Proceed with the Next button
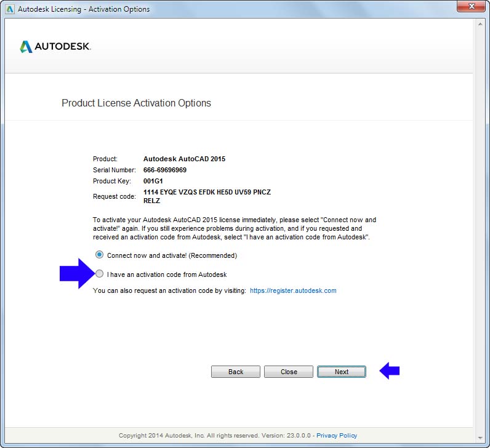 tap(342, 372)
